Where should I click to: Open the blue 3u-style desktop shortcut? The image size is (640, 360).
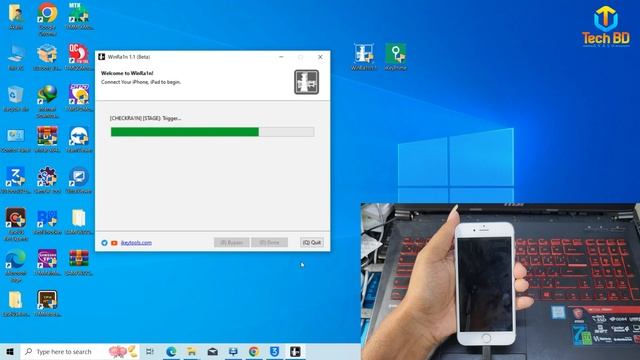coord(16,180)
